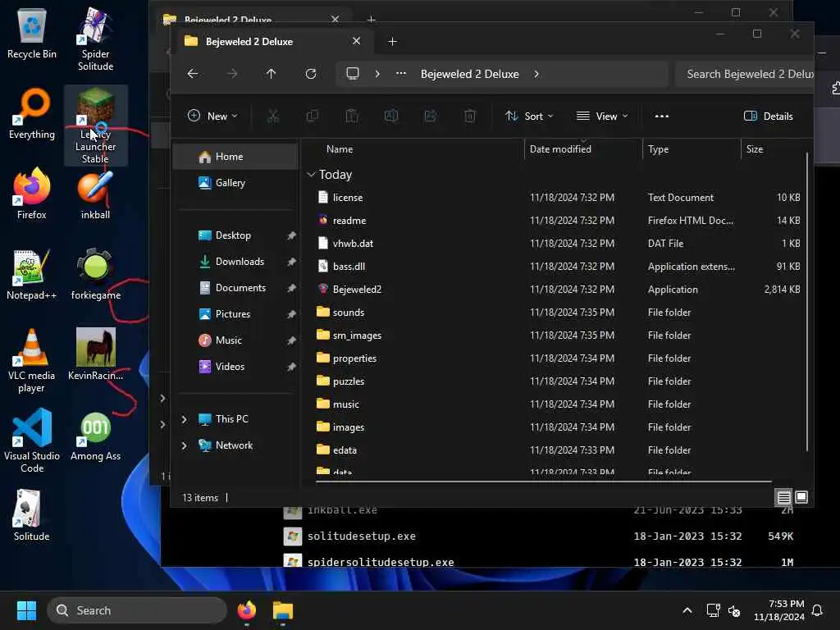The image size is (840, 630).
Task: Select Firefox desktop shortcut
Action: tap(32, 193)
